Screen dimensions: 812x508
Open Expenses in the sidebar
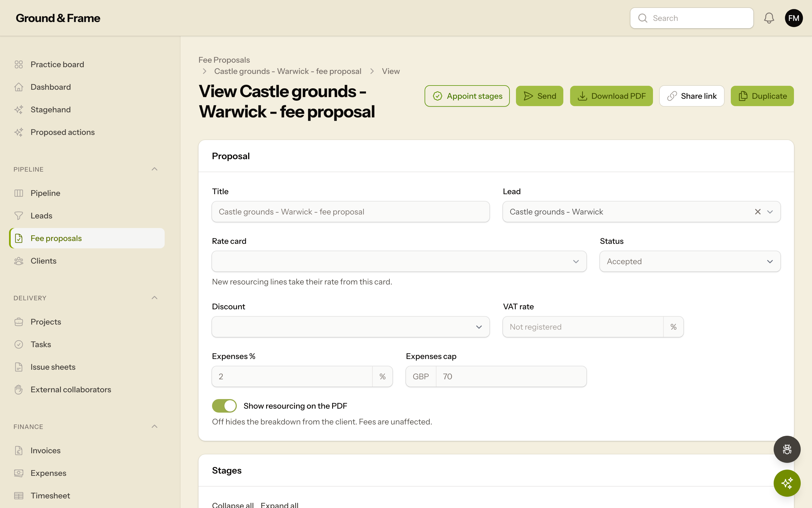coord(87,473)
